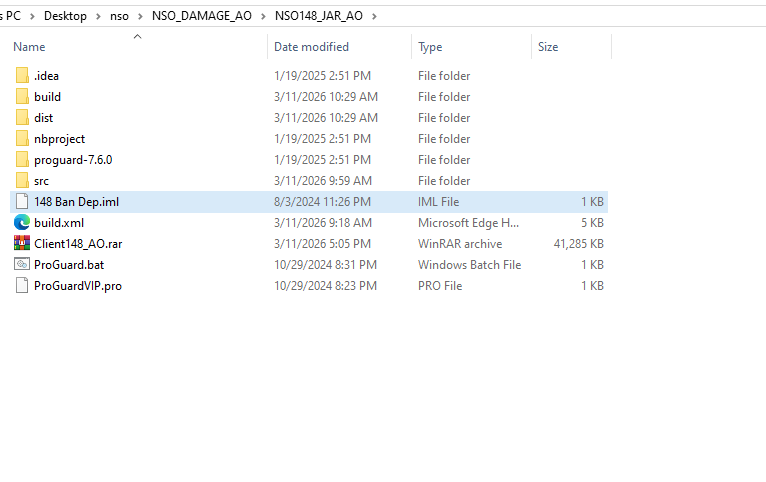Click the date 3/11/2026 5:05 PM
The height and width of the screenshot is (482, 766).
coord(322,244)
